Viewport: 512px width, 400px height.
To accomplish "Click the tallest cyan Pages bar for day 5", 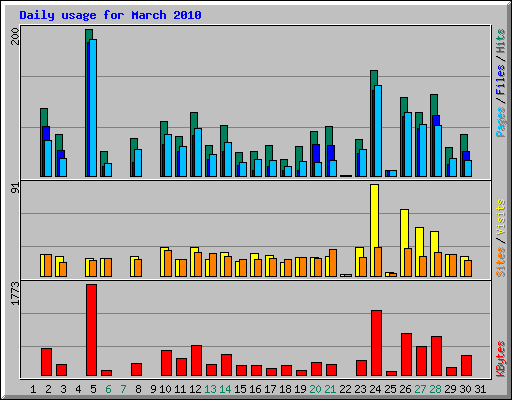I will coord(93,108).
